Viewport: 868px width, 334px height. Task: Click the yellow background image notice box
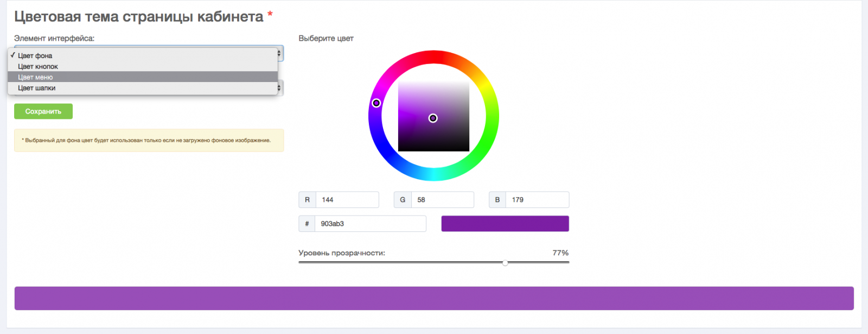[149, 140]
